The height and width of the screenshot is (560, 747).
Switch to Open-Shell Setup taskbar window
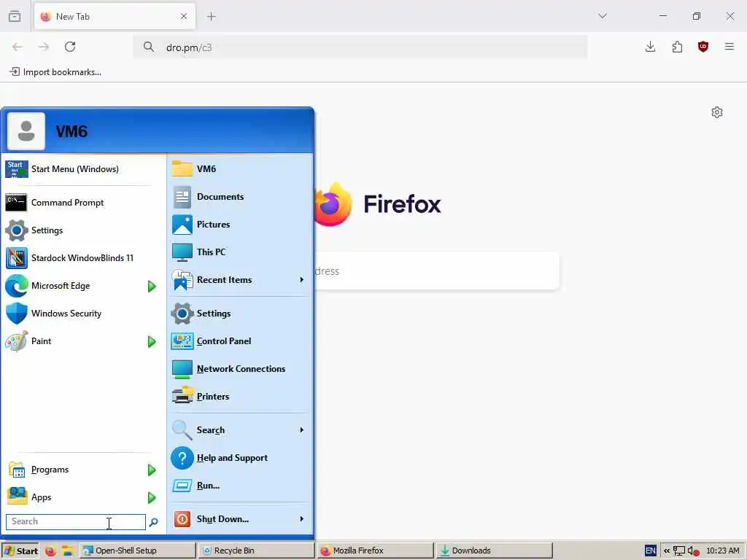click(138, 551)
